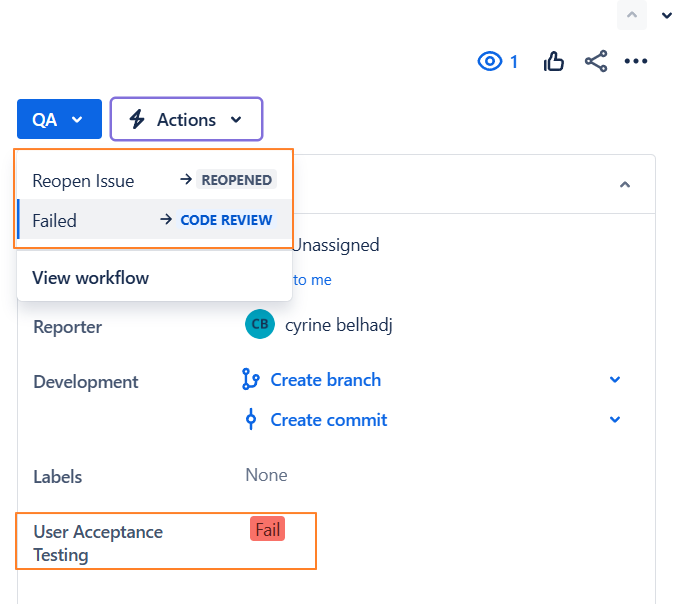The height and width of the screenshot is (604, 681).
Task: Click the lightning bolt Actions icon
Action: pyautogui.click(x=137, y=120)
